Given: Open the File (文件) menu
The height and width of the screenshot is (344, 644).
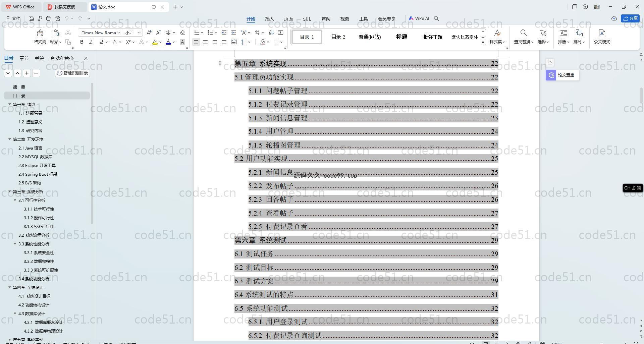Looking at the screenshot, I should tap(13, 18).
